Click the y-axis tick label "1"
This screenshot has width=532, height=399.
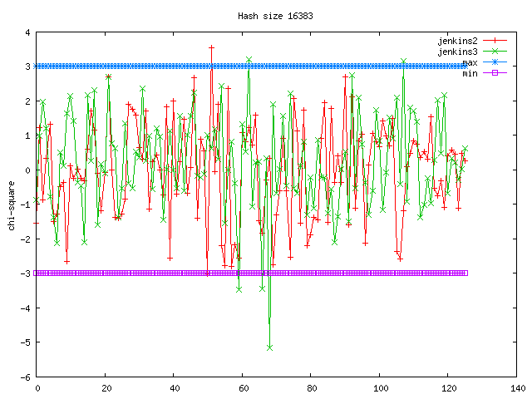[27, 135]
